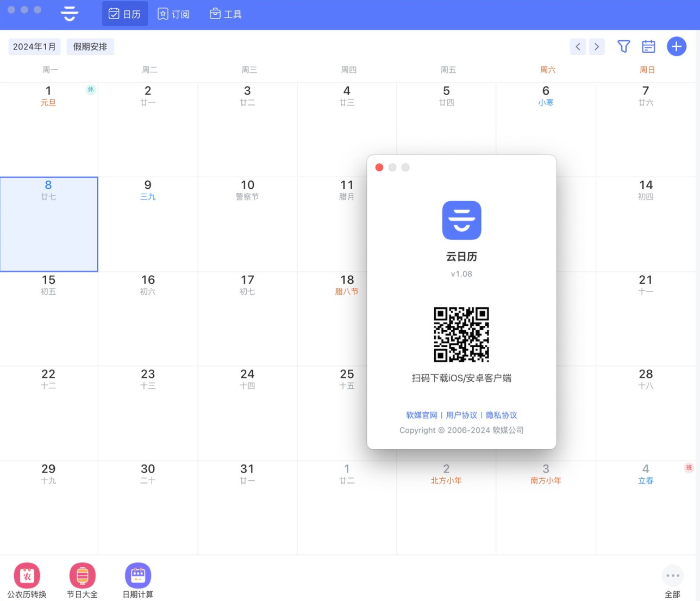Select January 21 十一

pyautogui.click(x=646, y=318)
